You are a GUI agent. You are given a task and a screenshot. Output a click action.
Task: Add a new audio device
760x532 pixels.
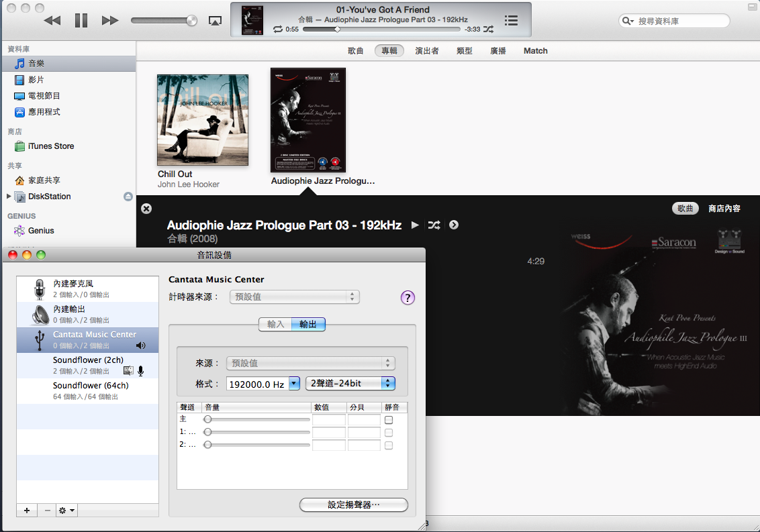click(27, 510)
